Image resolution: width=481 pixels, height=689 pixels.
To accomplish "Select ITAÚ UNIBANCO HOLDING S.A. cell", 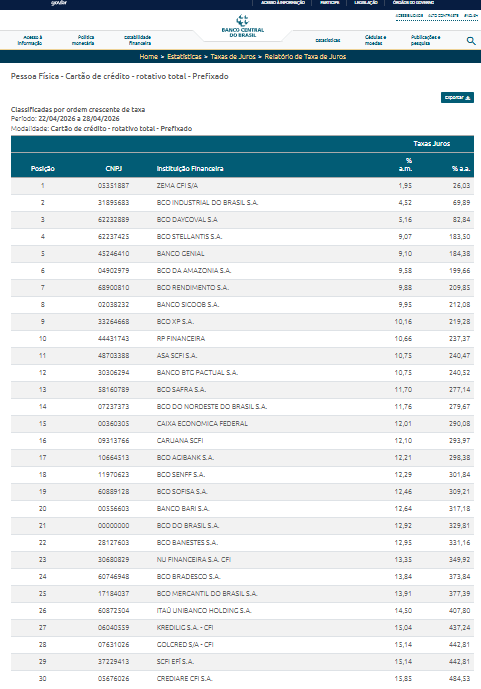I will click(x=204, y=610).
